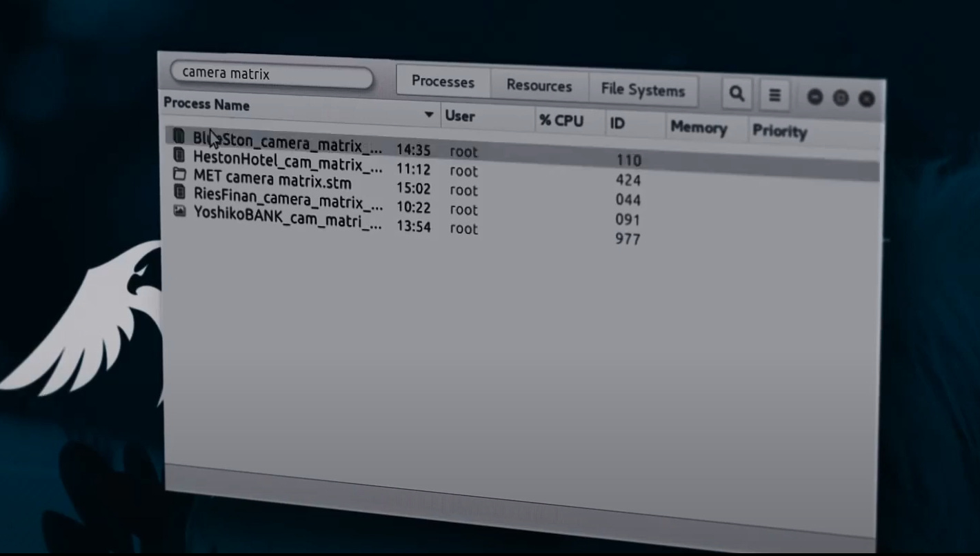This screenshot has width=980, height=556.
Task: Open the File Systems tab
Action: (x=643, y=90)
